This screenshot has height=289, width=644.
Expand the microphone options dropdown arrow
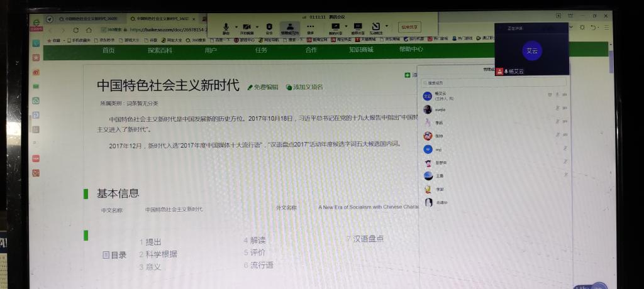pyautogui.click(x=236, y=26)
